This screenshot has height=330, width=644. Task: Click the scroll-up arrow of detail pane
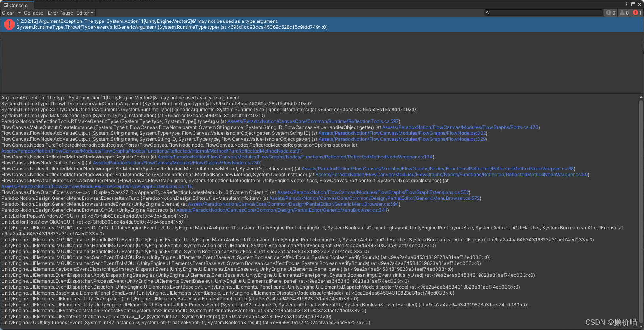click(x=641, y=97)
